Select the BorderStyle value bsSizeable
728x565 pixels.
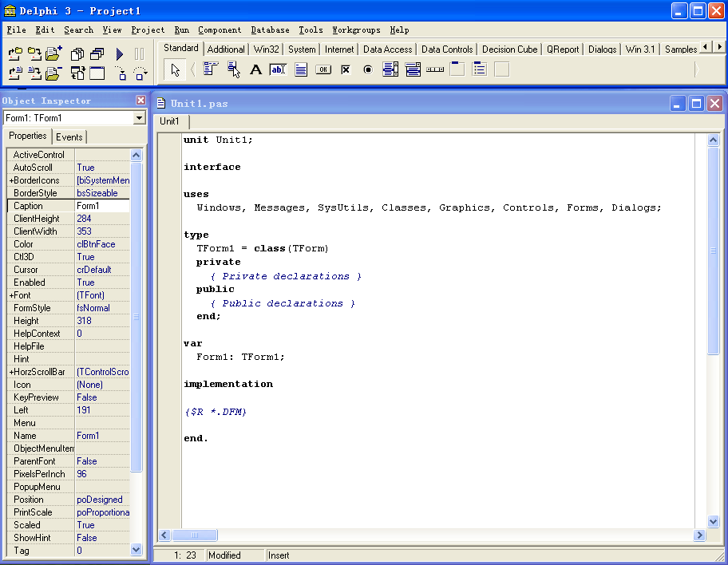[102, 193]
